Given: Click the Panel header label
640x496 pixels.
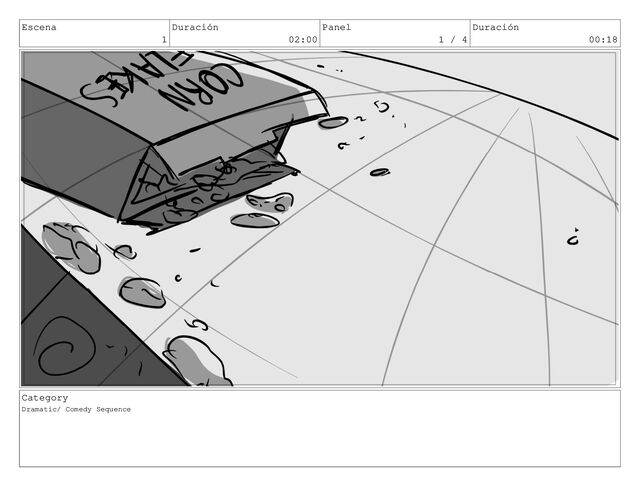Looking at the screenshot, I should click(336, 27).
